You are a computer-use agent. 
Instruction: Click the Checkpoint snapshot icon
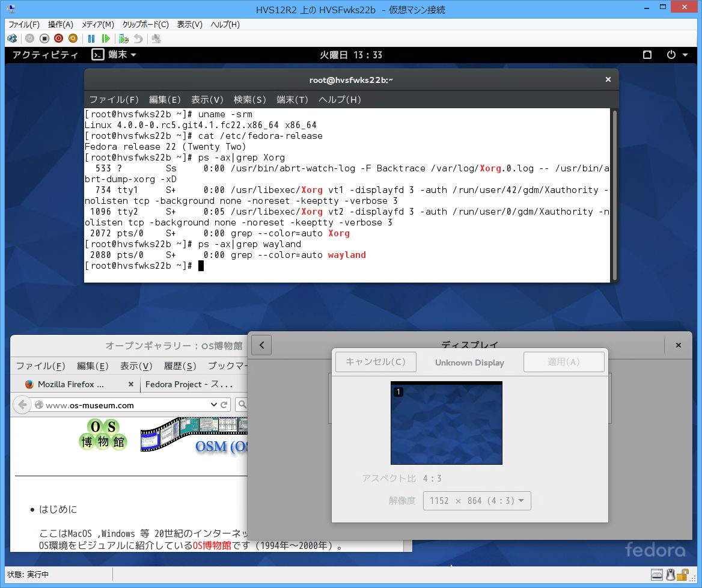(x=124, y=38)
